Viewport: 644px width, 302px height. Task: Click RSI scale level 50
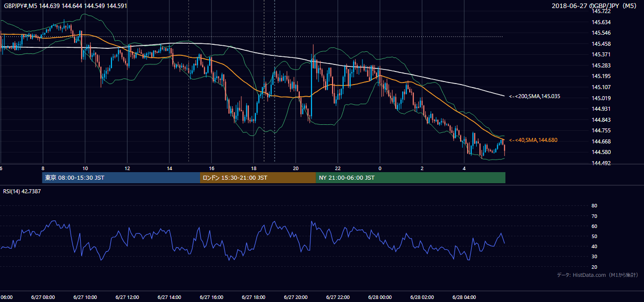coord(594,237)
